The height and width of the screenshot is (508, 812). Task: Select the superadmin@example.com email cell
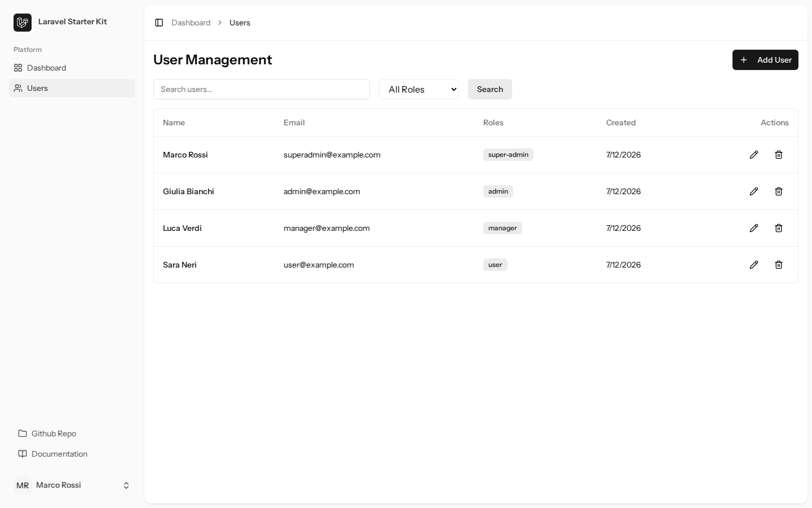tap(332, 155)
